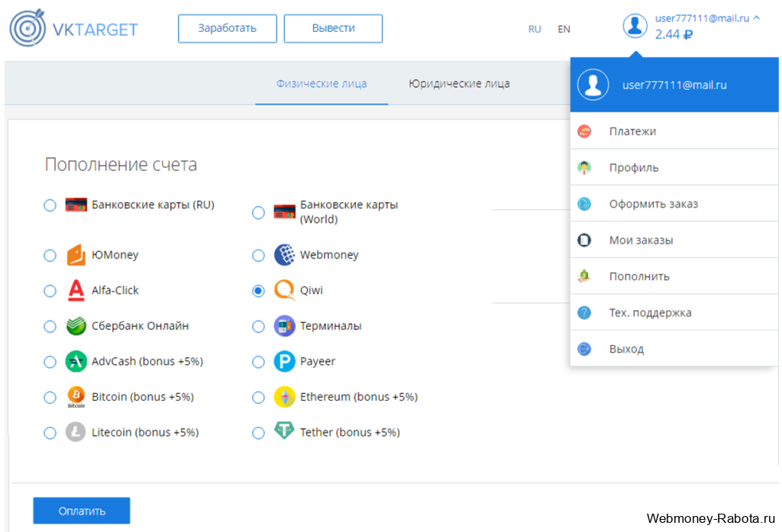
Task: Select Банковские карты (World) radio button
Action: pyautogui.click(x=258, y=212)
